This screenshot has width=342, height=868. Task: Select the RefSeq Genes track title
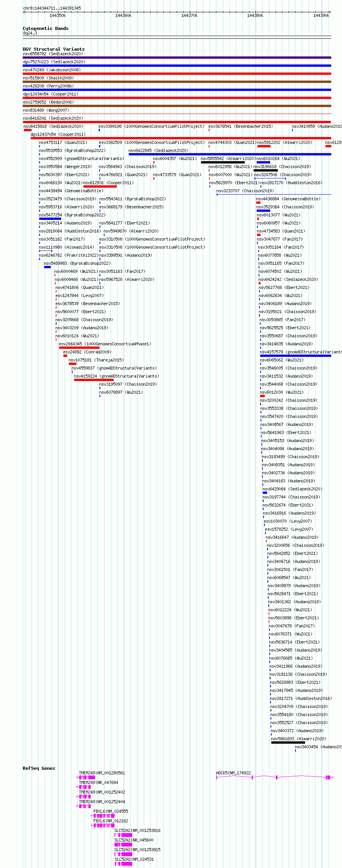click(x=39, y=768)
